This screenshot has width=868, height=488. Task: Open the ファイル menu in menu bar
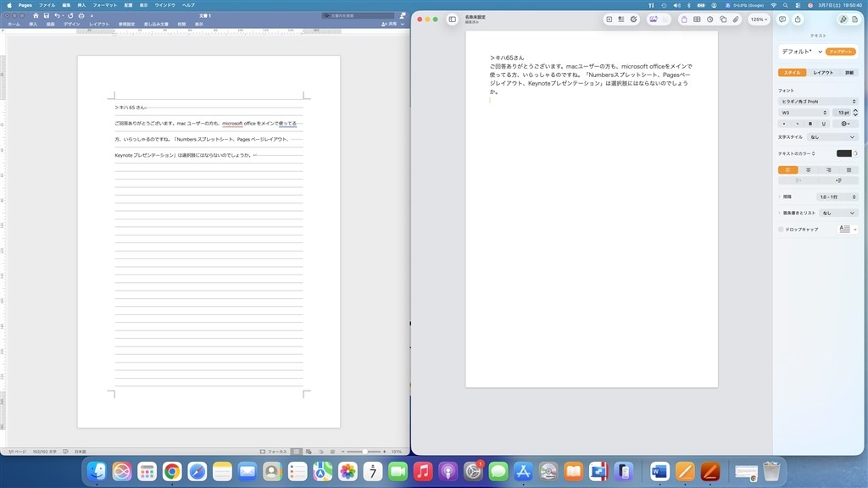pos(47,5)
